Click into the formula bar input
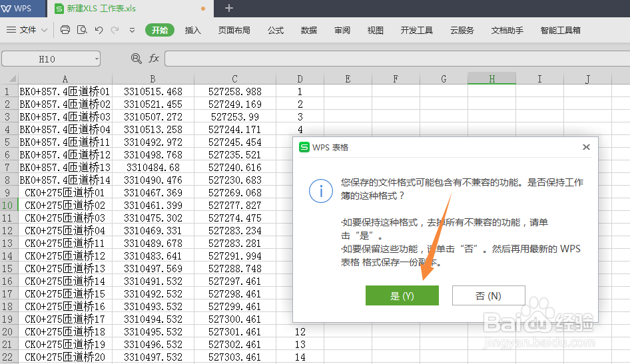 [398, 59]
